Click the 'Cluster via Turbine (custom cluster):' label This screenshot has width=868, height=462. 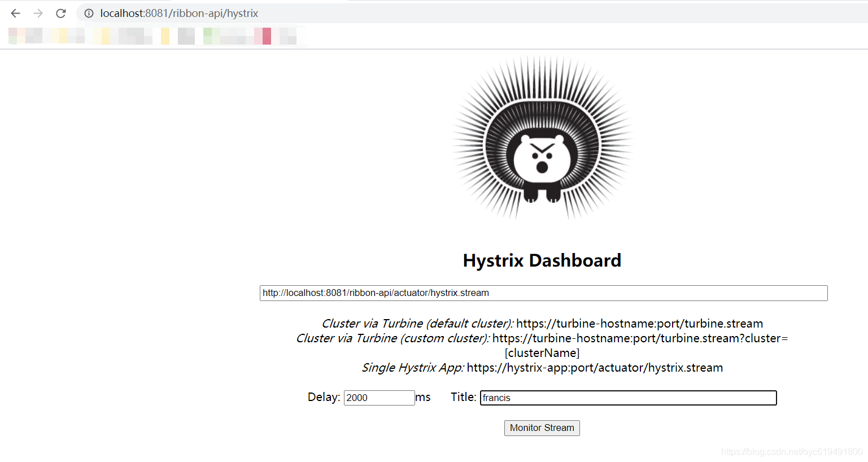pos(392,338)
